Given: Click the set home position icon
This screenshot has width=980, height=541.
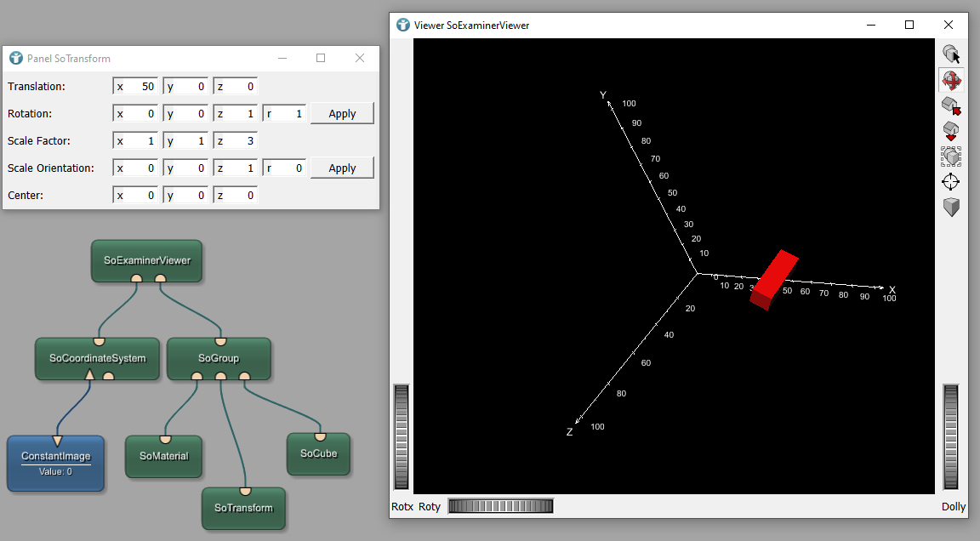Looking at the screenshot, I should coord(951,131).
